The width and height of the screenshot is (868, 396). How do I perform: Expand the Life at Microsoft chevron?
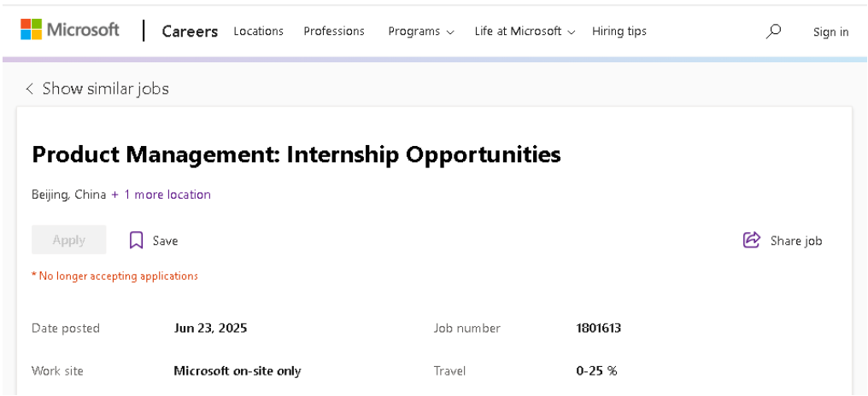click(x=572, y=32)
